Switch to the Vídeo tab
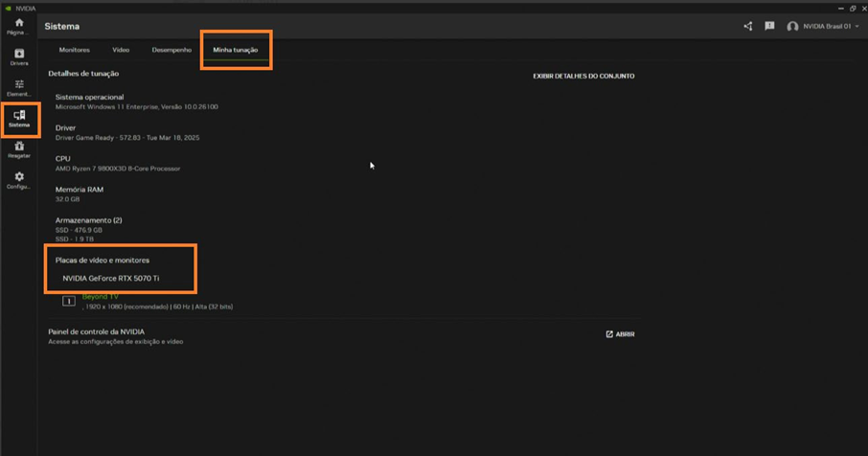 pyautogui.click(x=121, y=50)
